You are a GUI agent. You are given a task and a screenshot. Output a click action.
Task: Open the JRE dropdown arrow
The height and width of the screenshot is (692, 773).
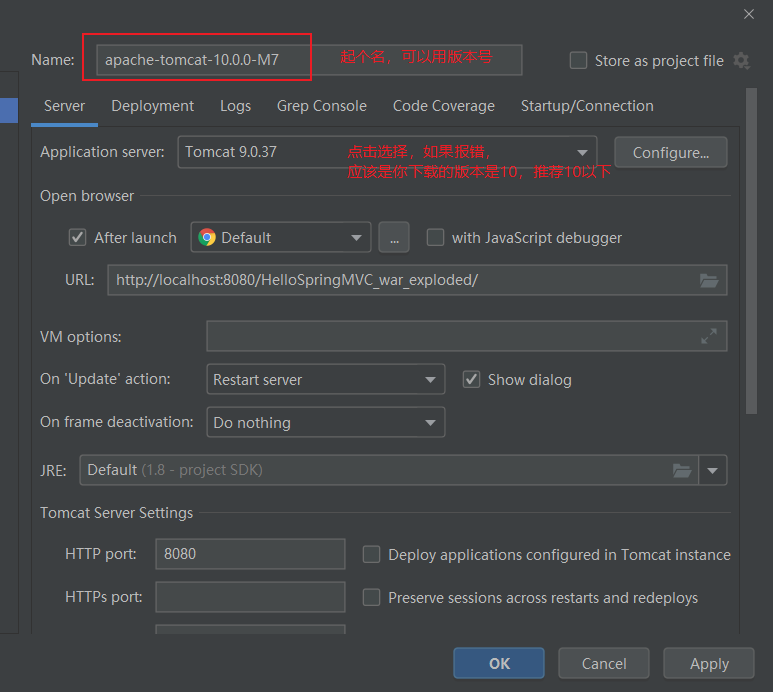point(712,470)
